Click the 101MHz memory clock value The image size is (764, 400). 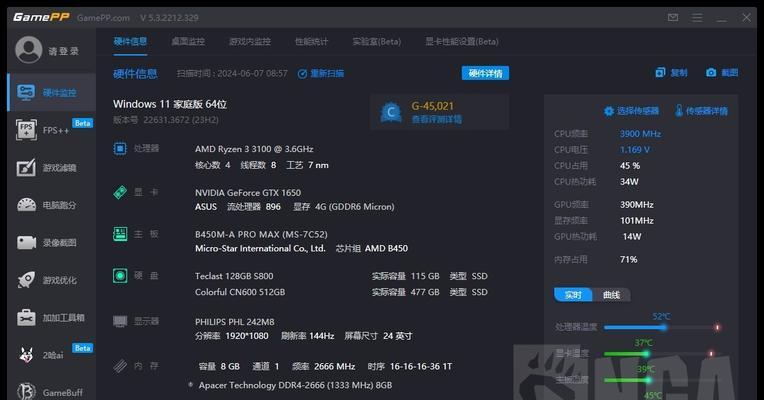point(636,221)
